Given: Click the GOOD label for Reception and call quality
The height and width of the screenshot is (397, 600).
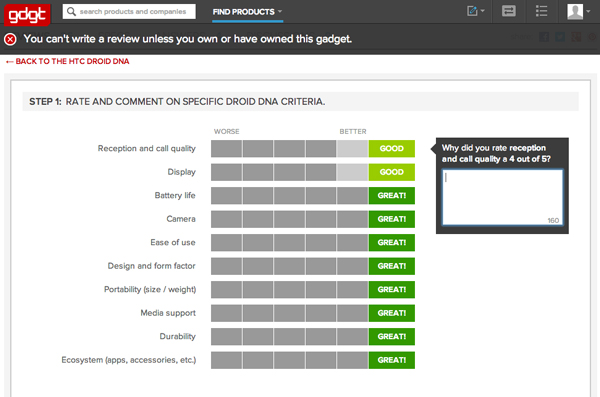Looking at the screenshot, I should click(x=391, y=149).
